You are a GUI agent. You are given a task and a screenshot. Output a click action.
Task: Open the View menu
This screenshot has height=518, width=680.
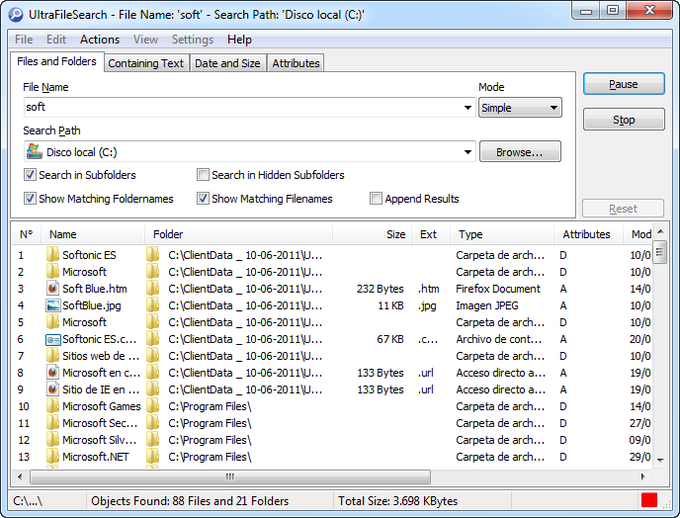(x=145, y=39)
